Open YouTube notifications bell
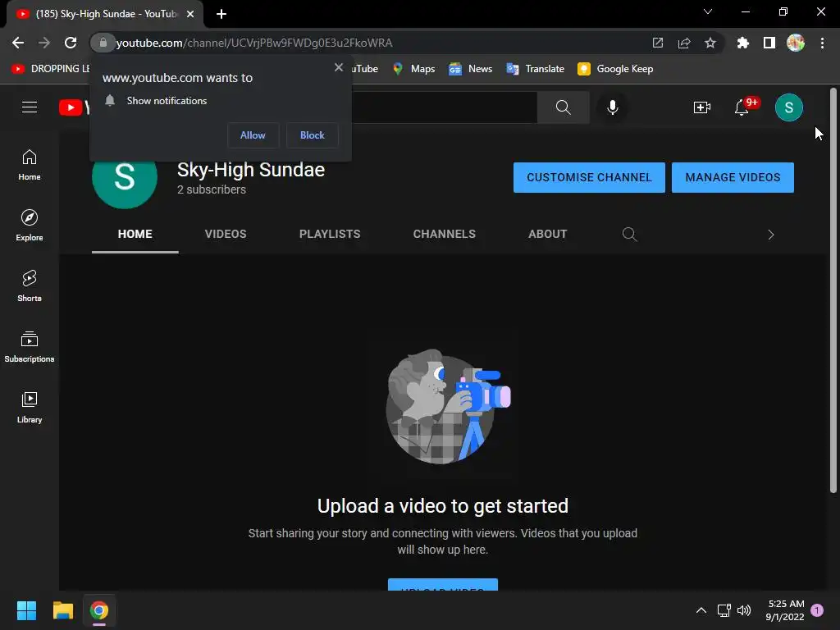Image resolution: width=840 pixels, height=630 pixels. pyautogui.click(x=742, y=107)
